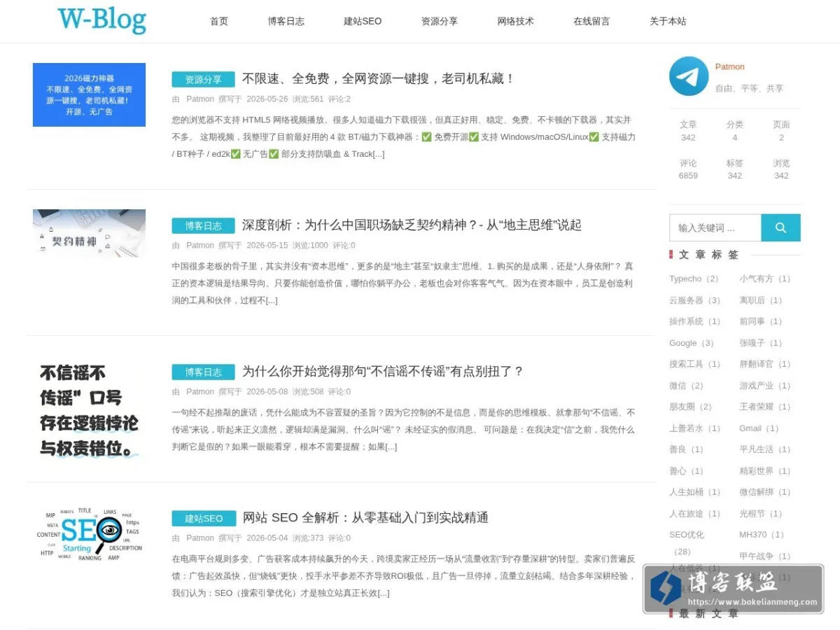Click author Patmon on the 2026-05-26 post
Image resolution: width=840 pixels, height=630 pixels.
[200, 99]
